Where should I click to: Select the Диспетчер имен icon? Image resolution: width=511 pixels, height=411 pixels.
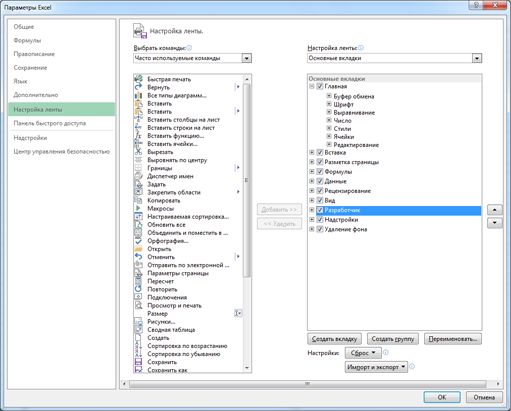(138, 176)
